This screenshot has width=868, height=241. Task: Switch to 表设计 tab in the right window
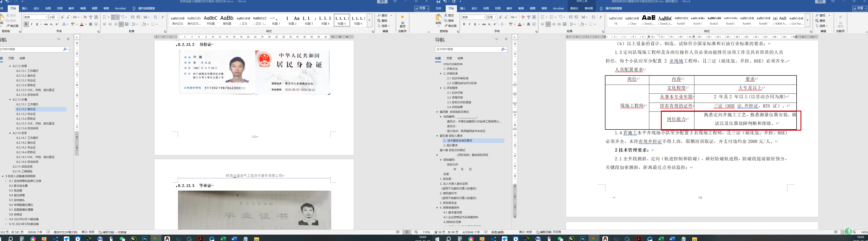click(x=574, y=8)
